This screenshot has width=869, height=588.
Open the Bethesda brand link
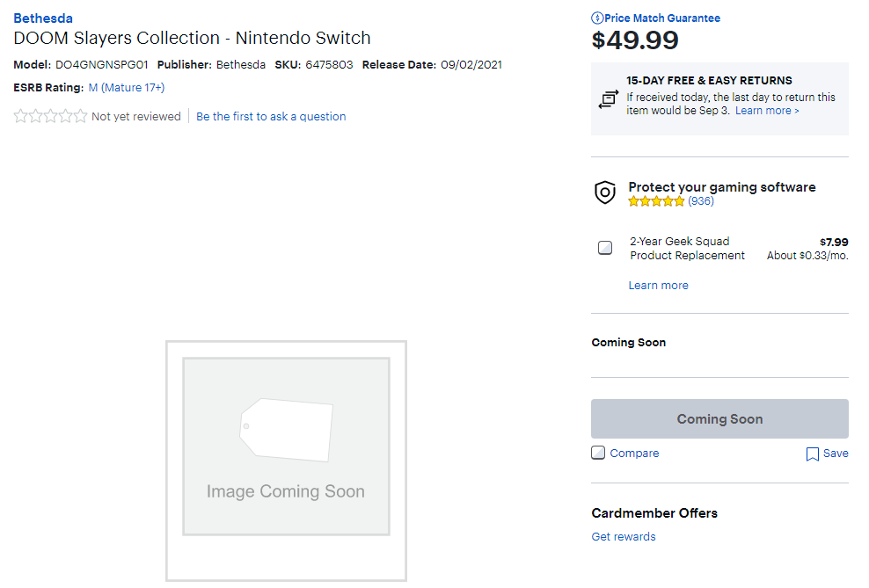[43, 18]
